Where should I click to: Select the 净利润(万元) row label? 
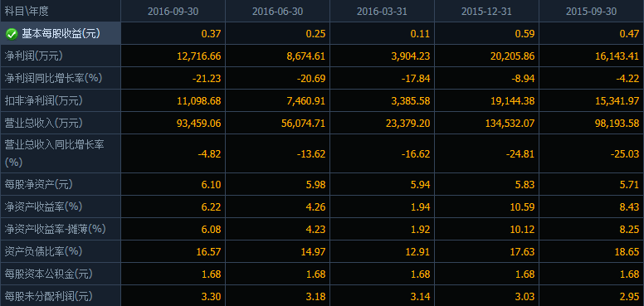pyautogui.click(x=34, y=56)
